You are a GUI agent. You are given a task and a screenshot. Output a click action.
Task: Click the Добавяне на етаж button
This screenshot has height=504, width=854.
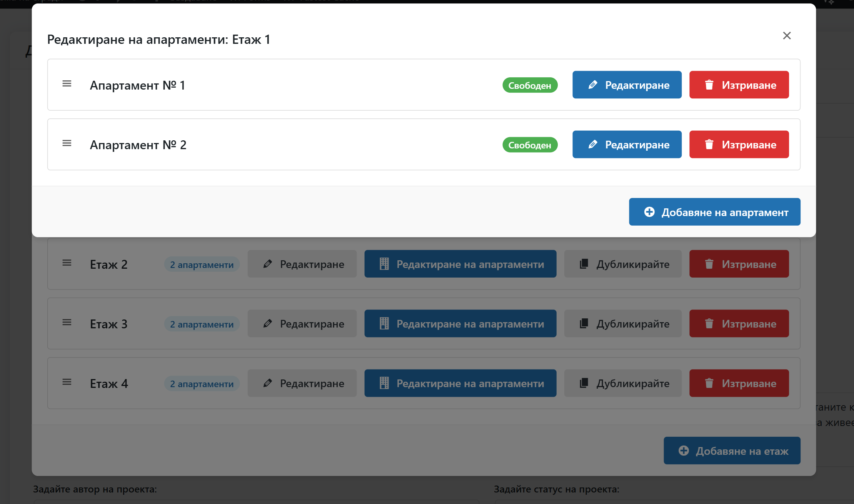(732, 451)
